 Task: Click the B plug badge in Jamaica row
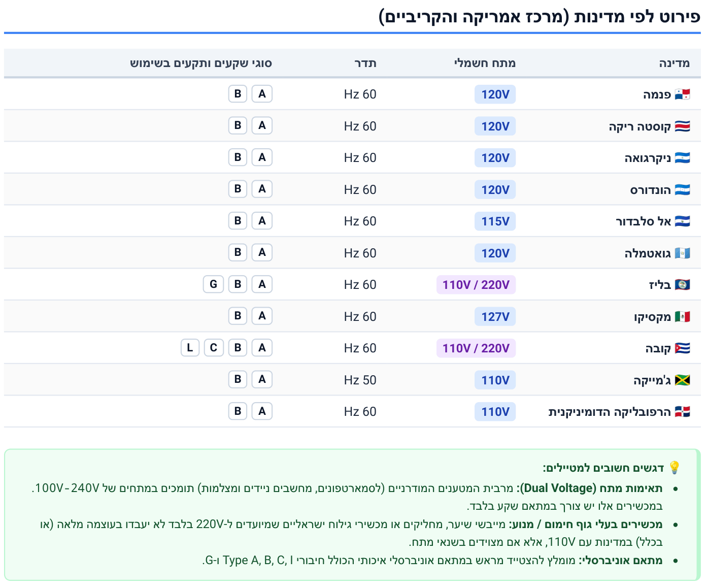tap(238, 379)
